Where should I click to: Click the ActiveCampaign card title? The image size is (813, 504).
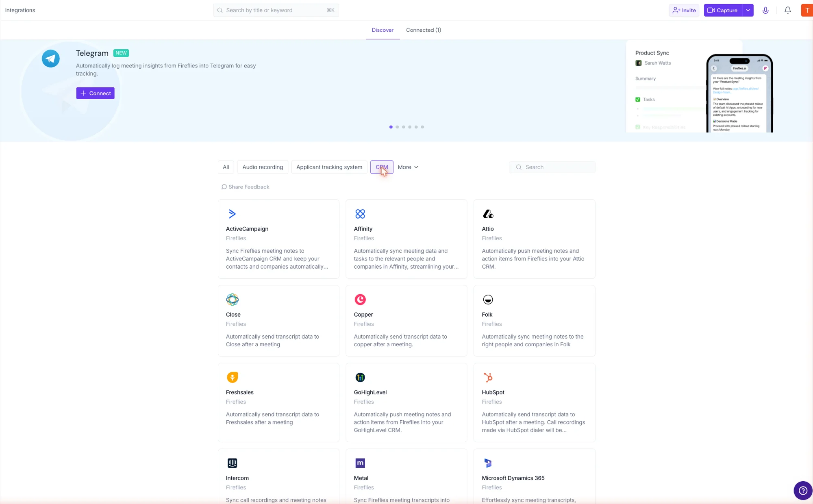point(247,229)
